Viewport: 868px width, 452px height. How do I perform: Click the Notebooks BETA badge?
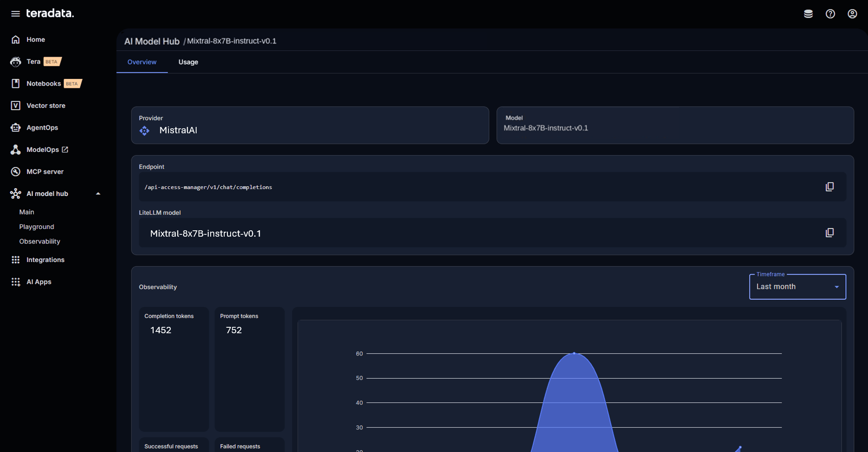coord(72,83)
